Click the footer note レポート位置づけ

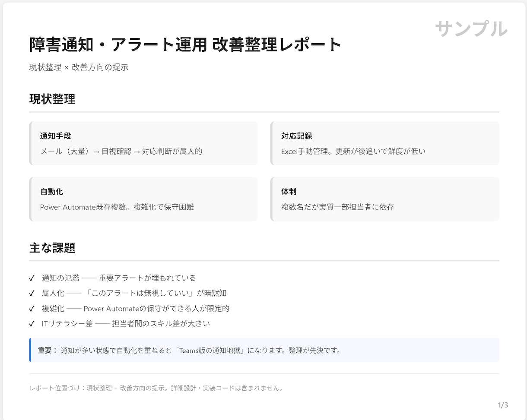tap(156, 388)
